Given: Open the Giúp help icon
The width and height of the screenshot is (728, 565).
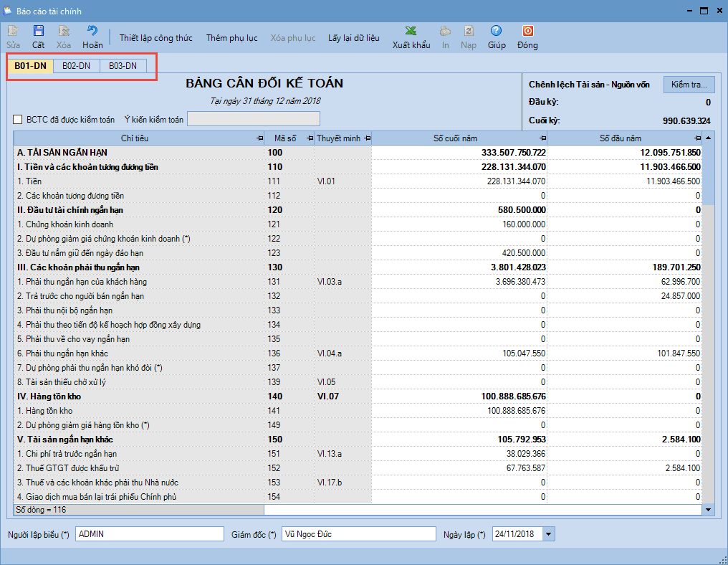Looking at the screenshot, I should (x=496, y=31).
